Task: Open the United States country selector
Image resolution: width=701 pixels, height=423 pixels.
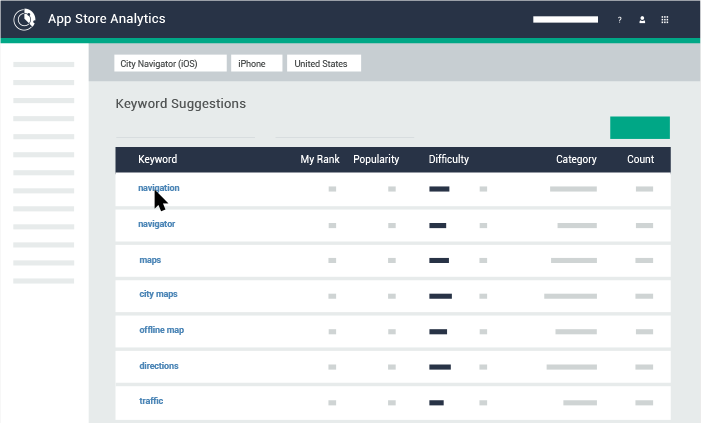Action: tap(324, 63)
